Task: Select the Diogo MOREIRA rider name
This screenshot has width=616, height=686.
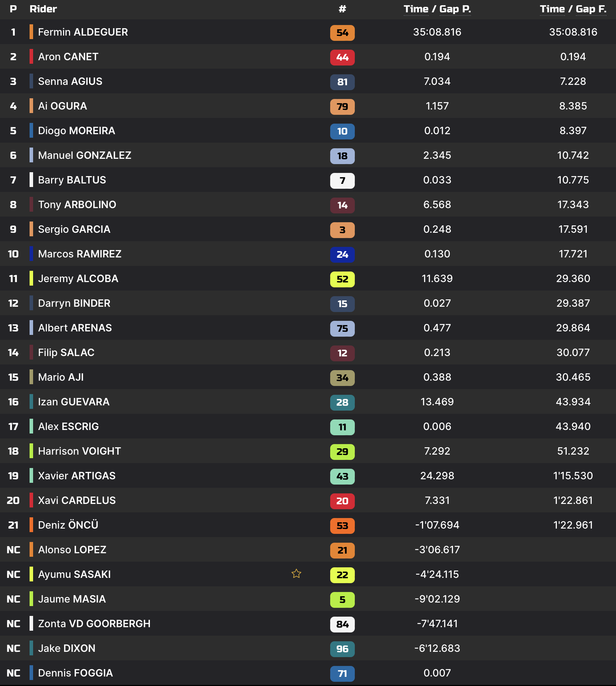Action: (76, 131)
